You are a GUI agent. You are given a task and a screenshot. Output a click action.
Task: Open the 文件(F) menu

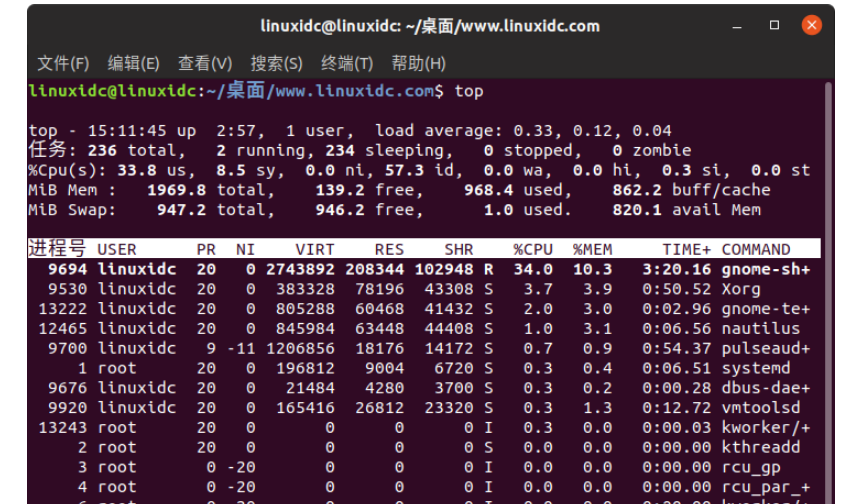[63, 64]
